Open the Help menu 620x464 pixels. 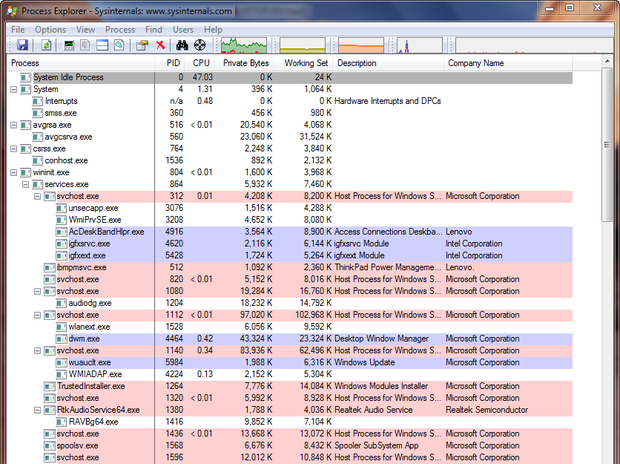click(213, 30)
